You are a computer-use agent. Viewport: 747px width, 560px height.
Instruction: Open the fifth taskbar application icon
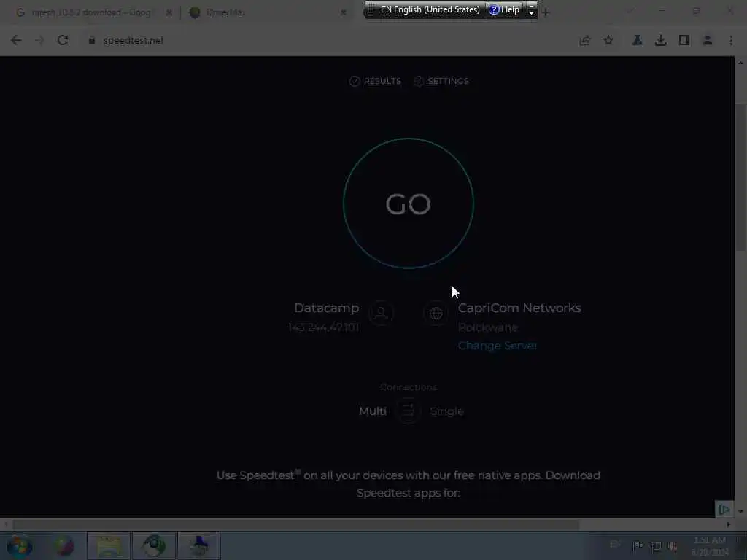pos(198,545)
